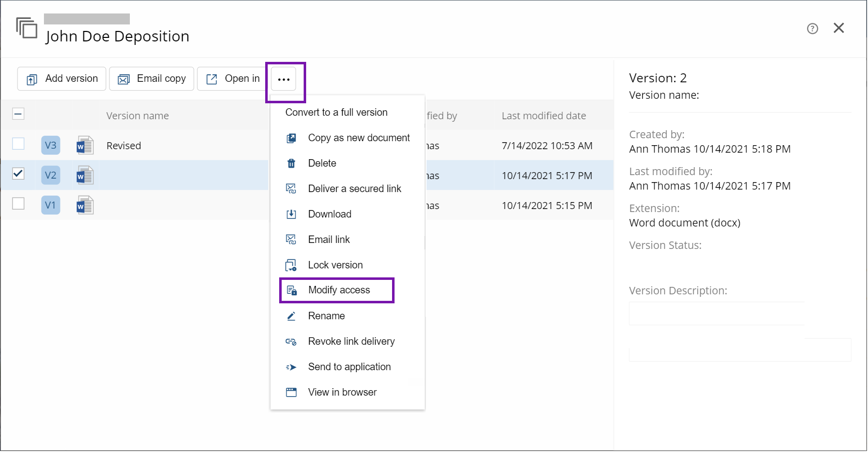Toggle the select-all header checkbox

(x=18, y=114)
